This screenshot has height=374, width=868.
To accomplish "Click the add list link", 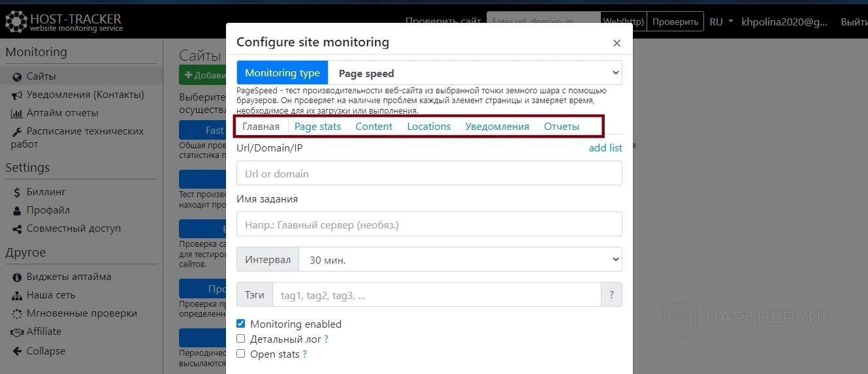I will (605, 148).
